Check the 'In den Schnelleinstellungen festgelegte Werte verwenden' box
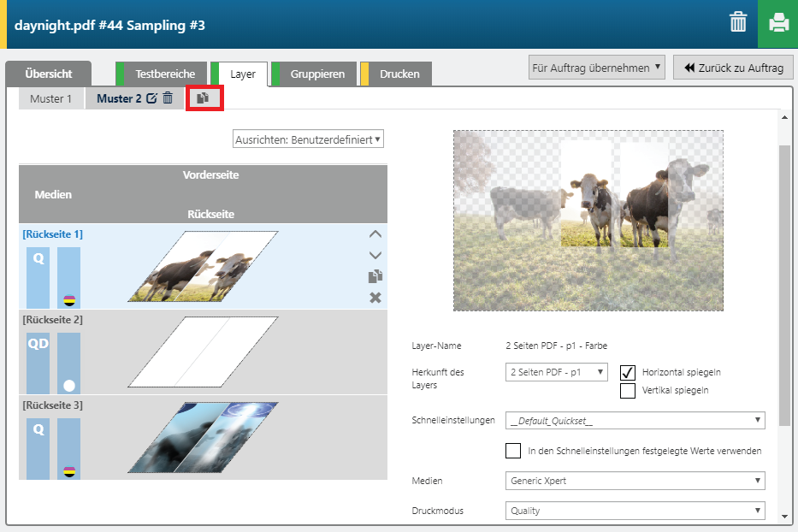Screen dimensions: 798x532 click(513, 451)
